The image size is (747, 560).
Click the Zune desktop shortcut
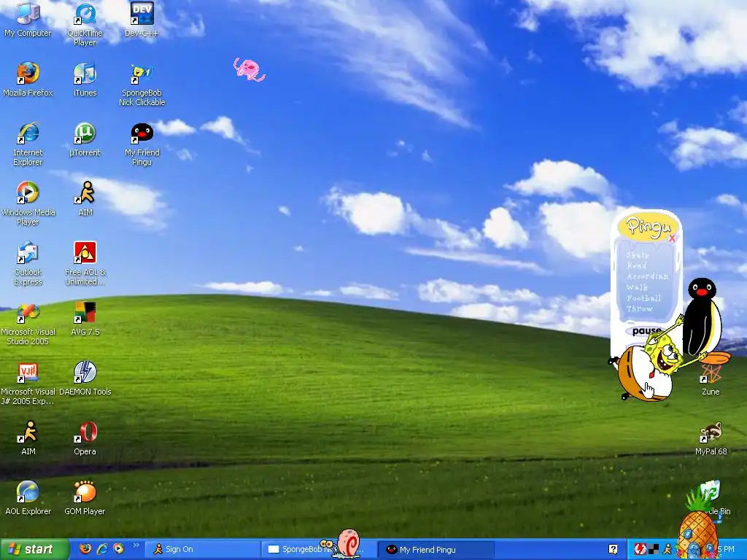tap(711, 381)
